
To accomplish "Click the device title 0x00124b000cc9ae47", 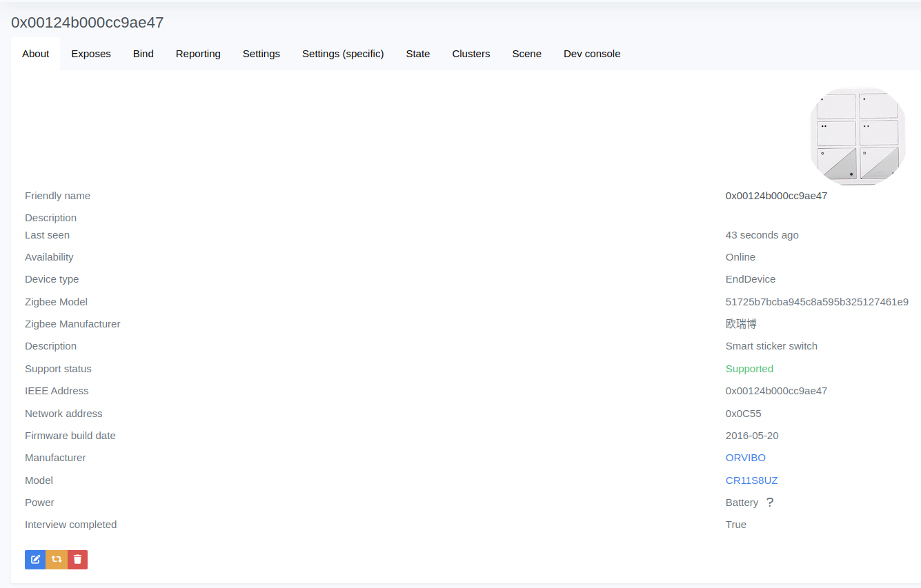I will point(87,22).
